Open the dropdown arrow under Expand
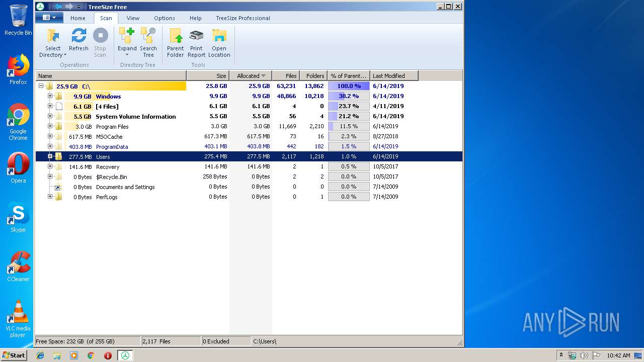This screenshot has width=644, height=362. pos(127,55)
